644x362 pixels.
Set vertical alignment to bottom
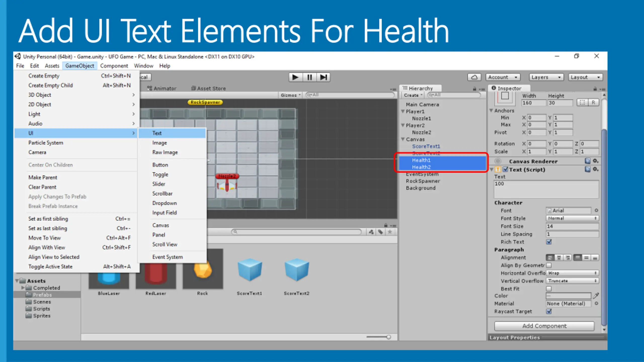tap(595, 258)
